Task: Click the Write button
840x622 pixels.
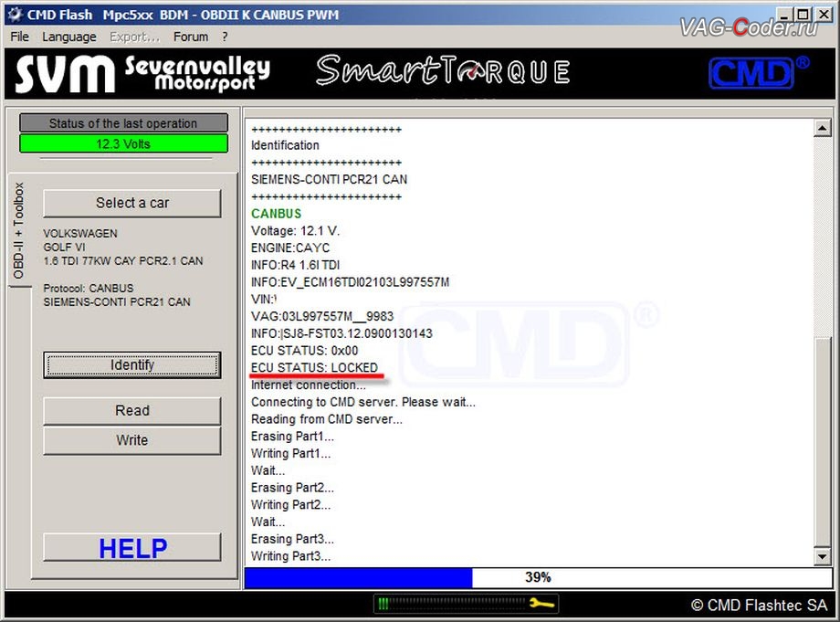Action: pyautogui.click(x=132, y=440)
